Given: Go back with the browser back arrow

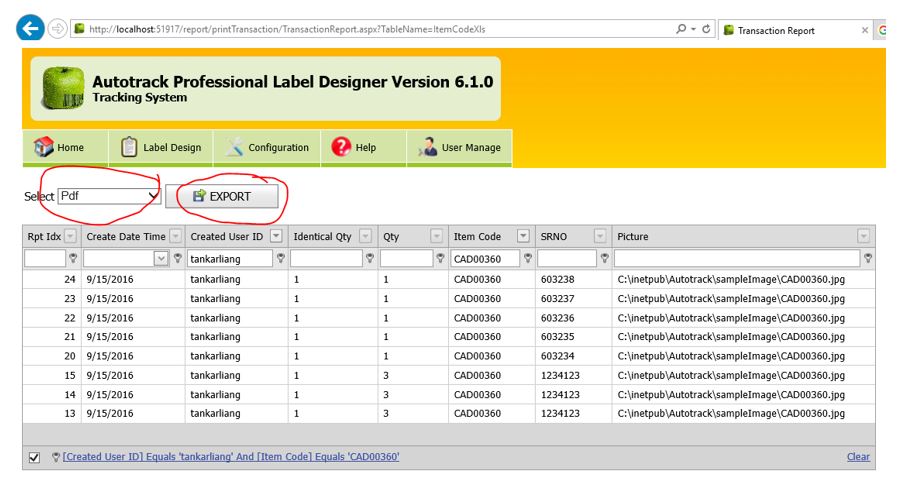Looking at the screenshot, I should click(x=30, y=28).
